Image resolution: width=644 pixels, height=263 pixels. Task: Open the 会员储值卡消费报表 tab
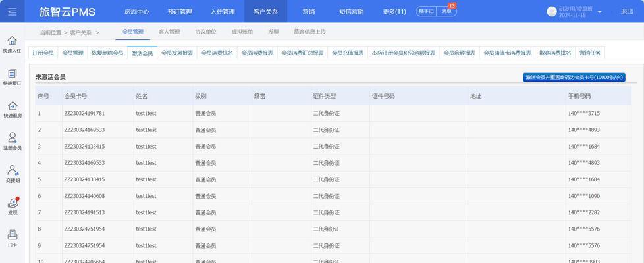pos(507,53)
